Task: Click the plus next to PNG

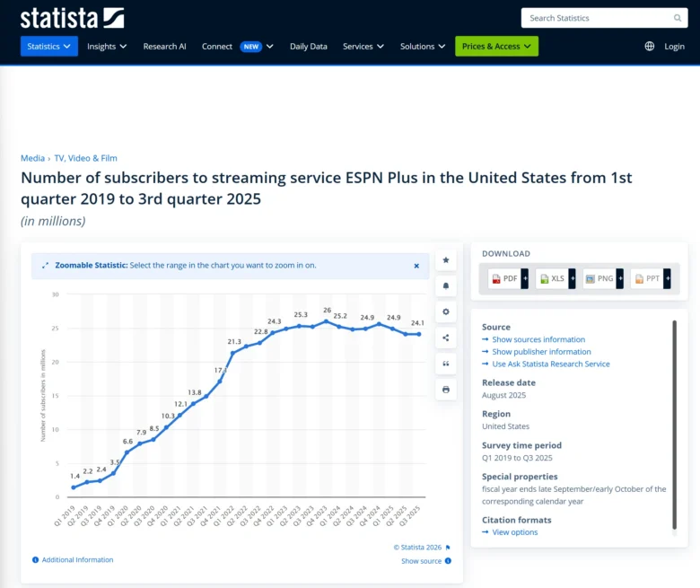Action: (x=620, y=278)
